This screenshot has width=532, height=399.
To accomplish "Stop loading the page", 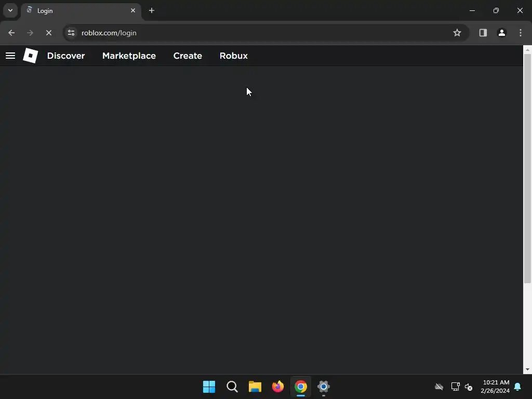I will (x=48, y=33).
